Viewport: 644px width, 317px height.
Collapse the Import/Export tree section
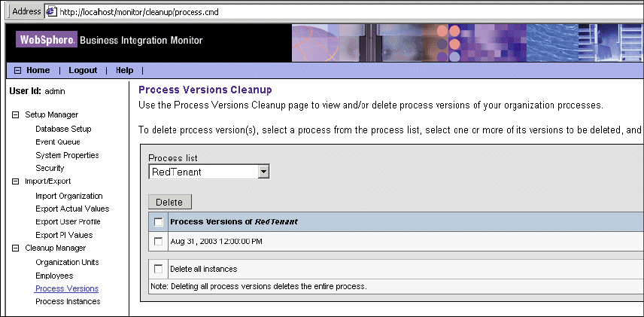(x=16, y=181)
